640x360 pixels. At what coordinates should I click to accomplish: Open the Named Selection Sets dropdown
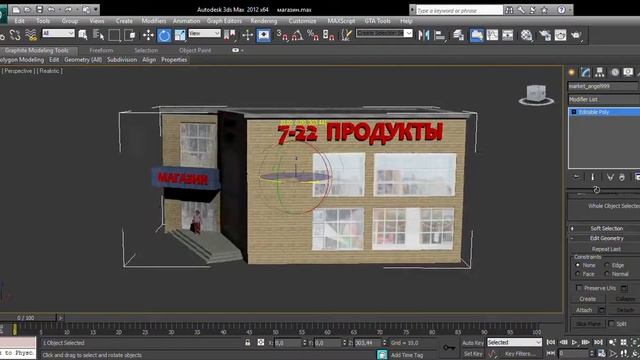click(x=384, y=33)
